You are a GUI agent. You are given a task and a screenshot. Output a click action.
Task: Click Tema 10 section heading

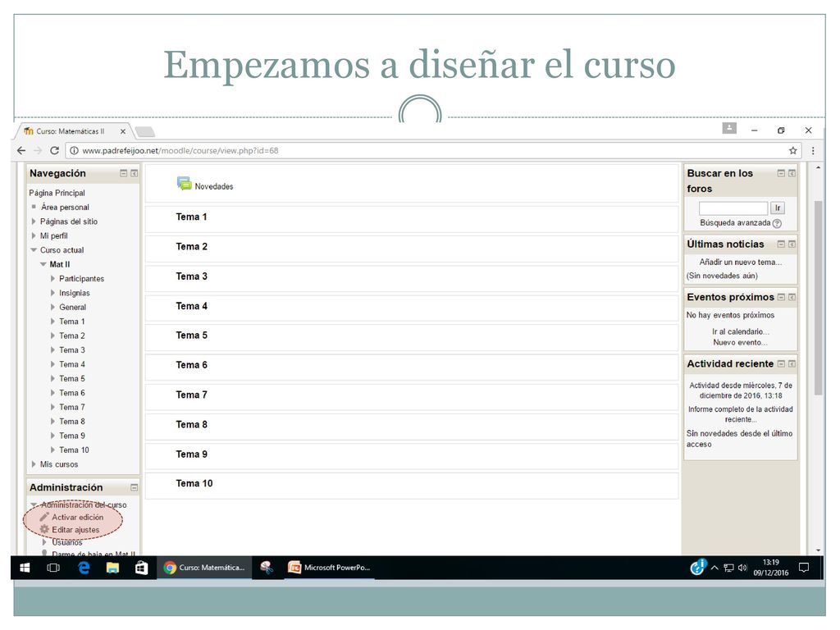point(194,483)
